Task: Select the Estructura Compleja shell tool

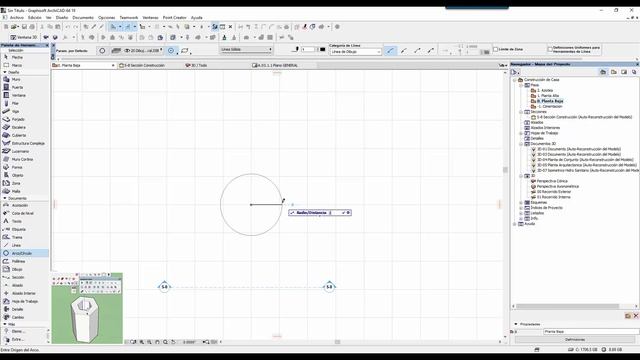Action: [x=24, y=143]
